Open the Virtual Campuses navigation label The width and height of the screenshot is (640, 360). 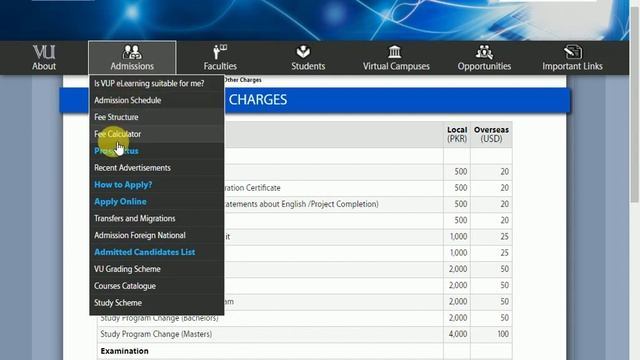396,66
